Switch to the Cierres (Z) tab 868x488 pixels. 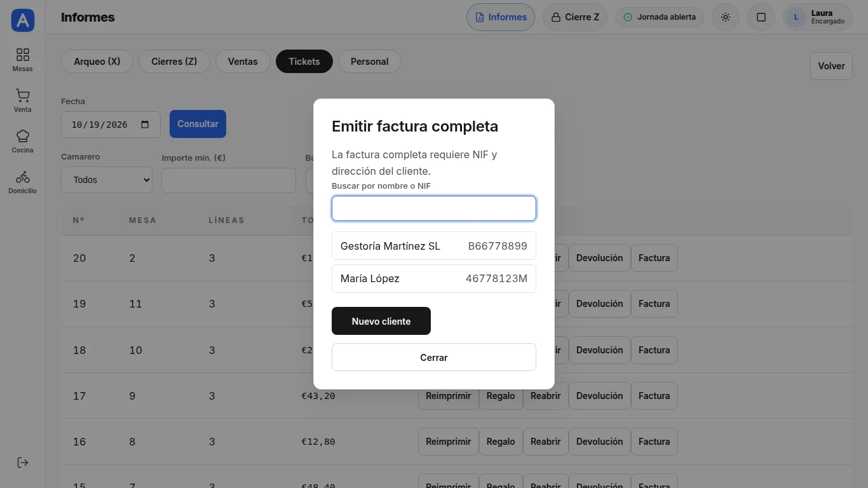[x=174, y=62]
